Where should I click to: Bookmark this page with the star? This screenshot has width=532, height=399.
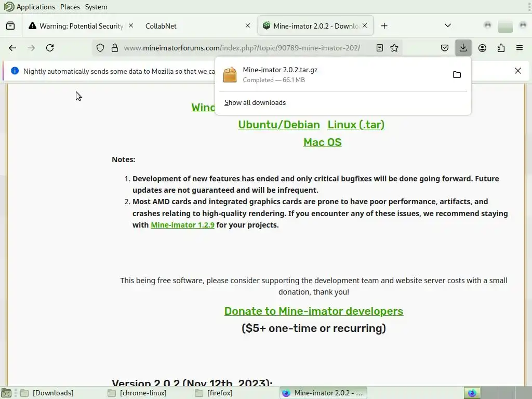click(394, 48)
